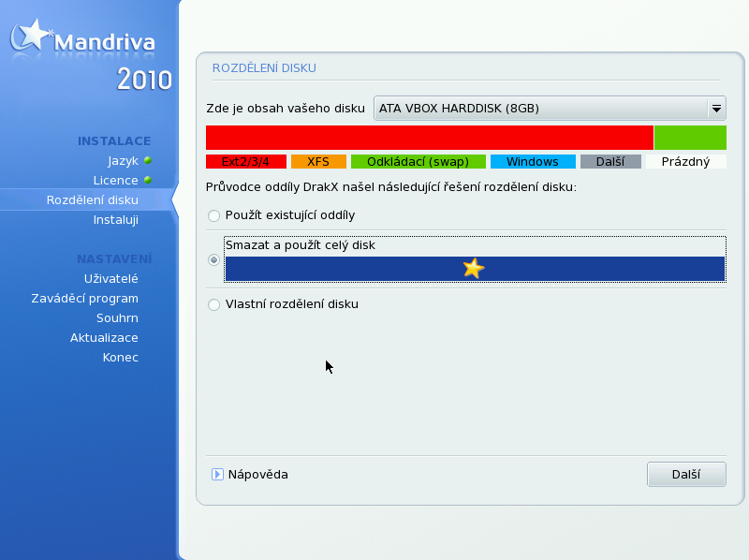
Task: Click the 'Průvodce oddíly DrakX' description text
Action: pos(391,187)
